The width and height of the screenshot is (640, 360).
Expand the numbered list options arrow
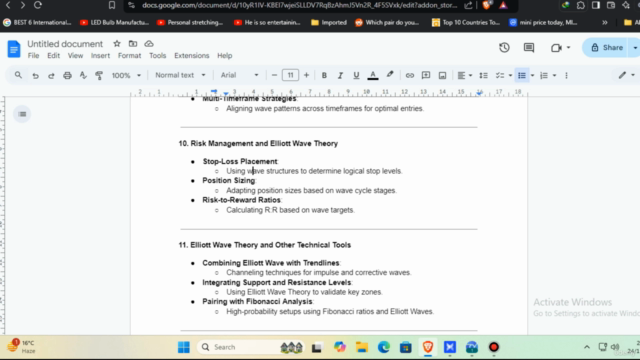(x=554, y=76)
